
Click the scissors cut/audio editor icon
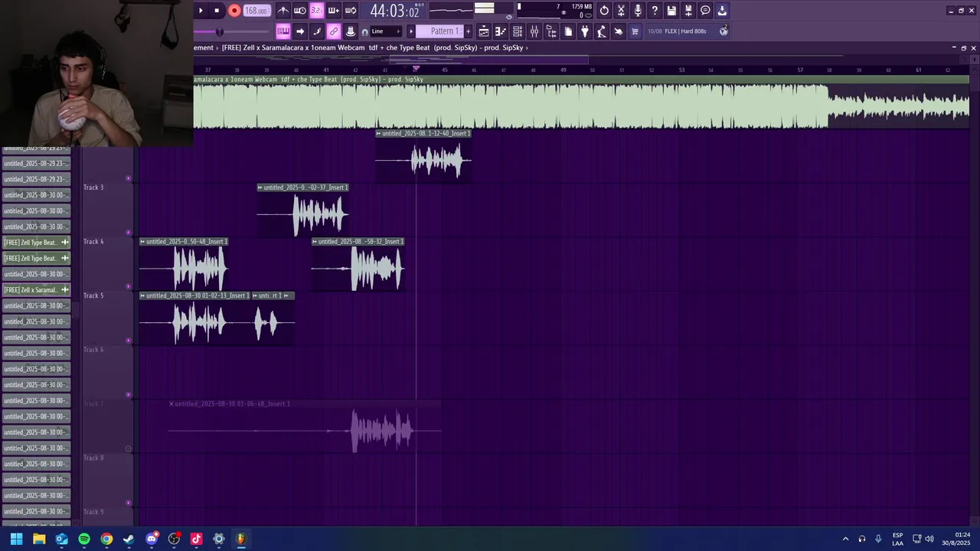click(621, 11)
